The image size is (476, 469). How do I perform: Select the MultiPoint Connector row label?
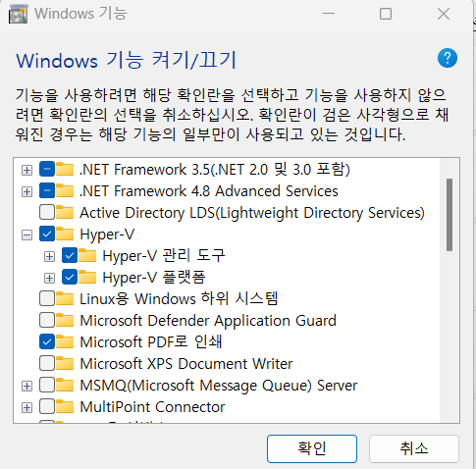tap(152, 407)
